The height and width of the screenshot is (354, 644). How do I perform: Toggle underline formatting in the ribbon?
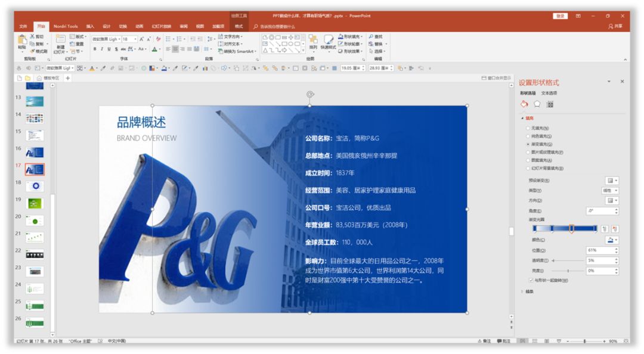(x=109, y=49)
